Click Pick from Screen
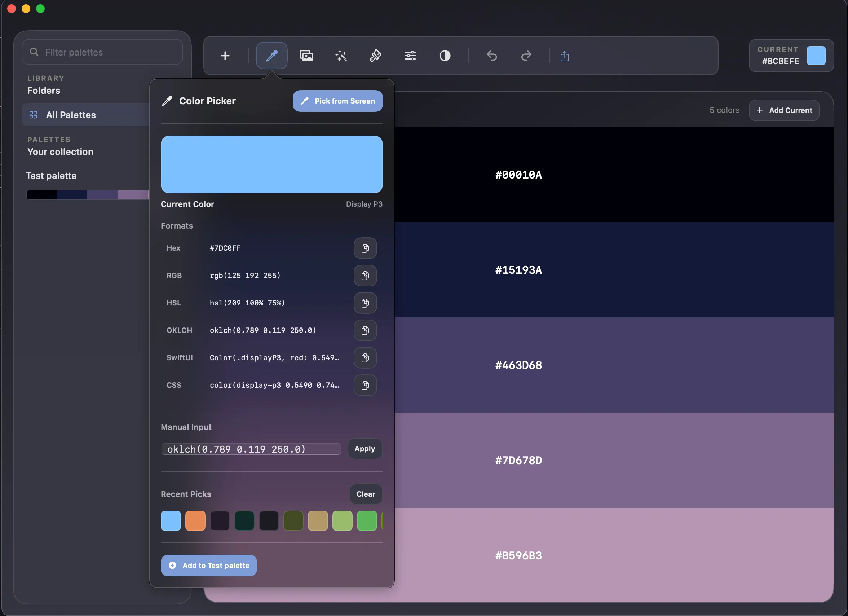Screen dimensions: 848x616 (x=337, y=101)
